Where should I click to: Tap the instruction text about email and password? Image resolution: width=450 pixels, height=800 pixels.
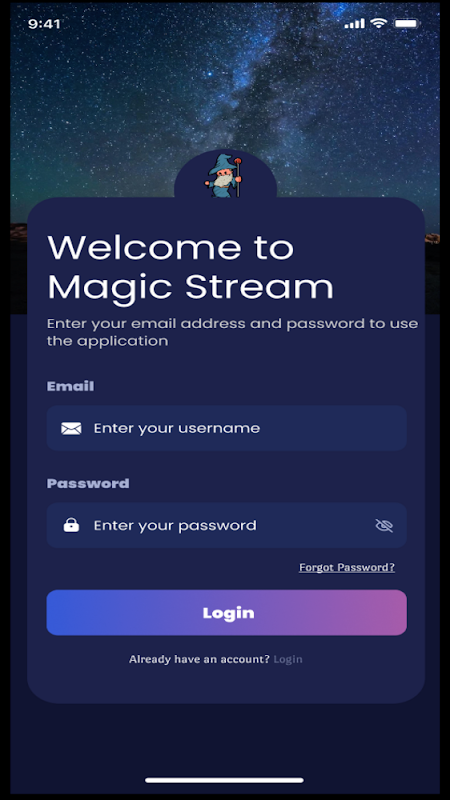(233, 332)
